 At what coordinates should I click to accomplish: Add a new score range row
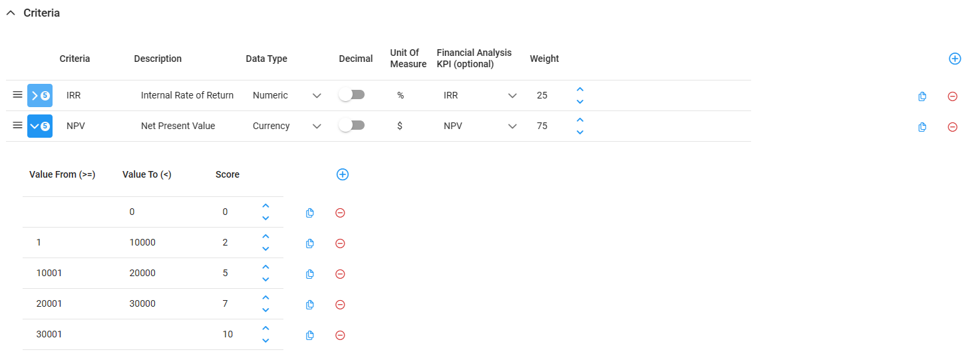tap(343, 174)
